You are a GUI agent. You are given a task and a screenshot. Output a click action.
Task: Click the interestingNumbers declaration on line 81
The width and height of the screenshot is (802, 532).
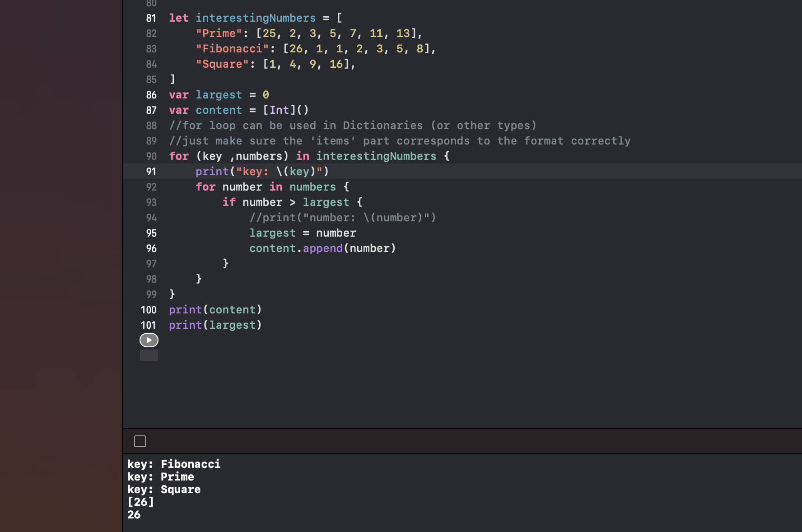click(255, 18)
